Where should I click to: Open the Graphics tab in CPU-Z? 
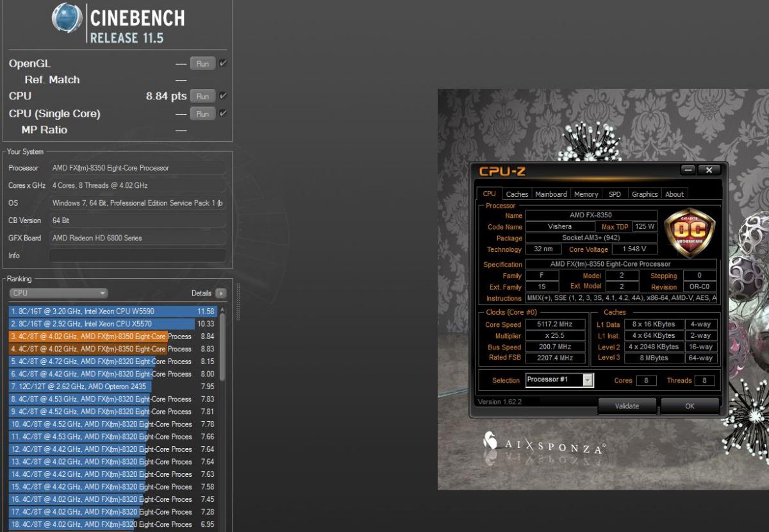tap(645, 194)
